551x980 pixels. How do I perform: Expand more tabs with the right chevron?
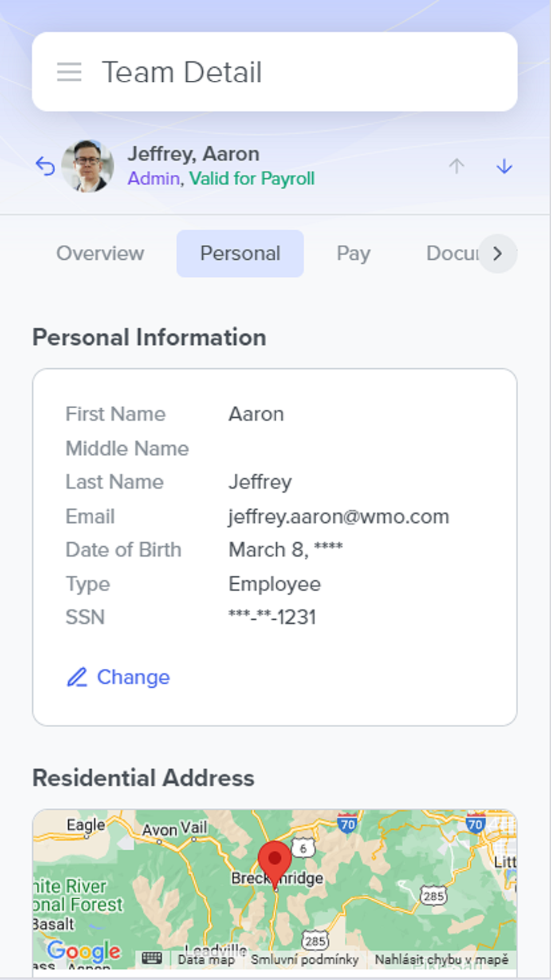coord(498,253)
